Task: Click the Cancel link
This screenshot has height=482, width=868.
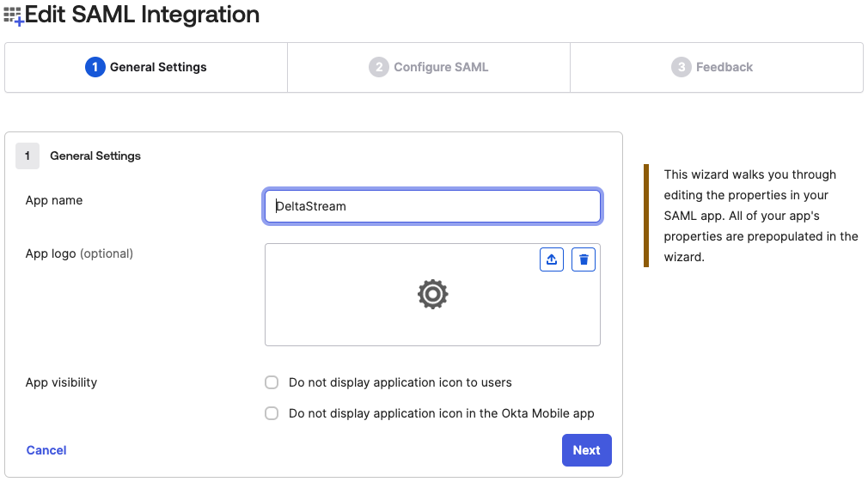Action: [x=46, y=450]
